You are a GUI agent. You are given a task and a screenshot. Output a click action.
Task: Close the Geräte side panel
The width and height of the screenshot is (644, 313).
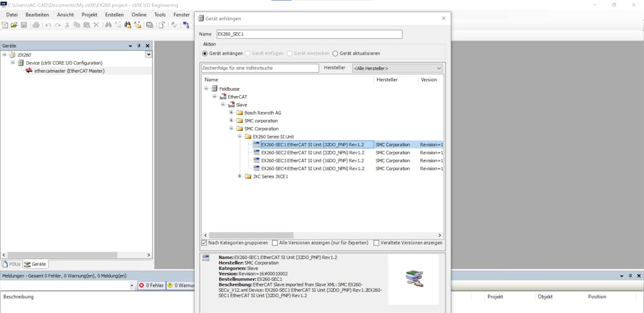point(148,46)
